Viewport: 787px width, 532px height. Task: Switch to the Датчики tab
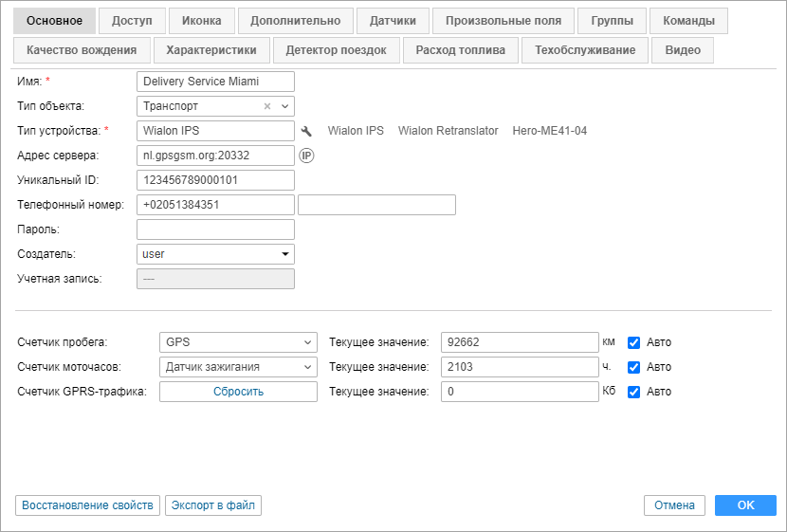(x=393, y=20)
